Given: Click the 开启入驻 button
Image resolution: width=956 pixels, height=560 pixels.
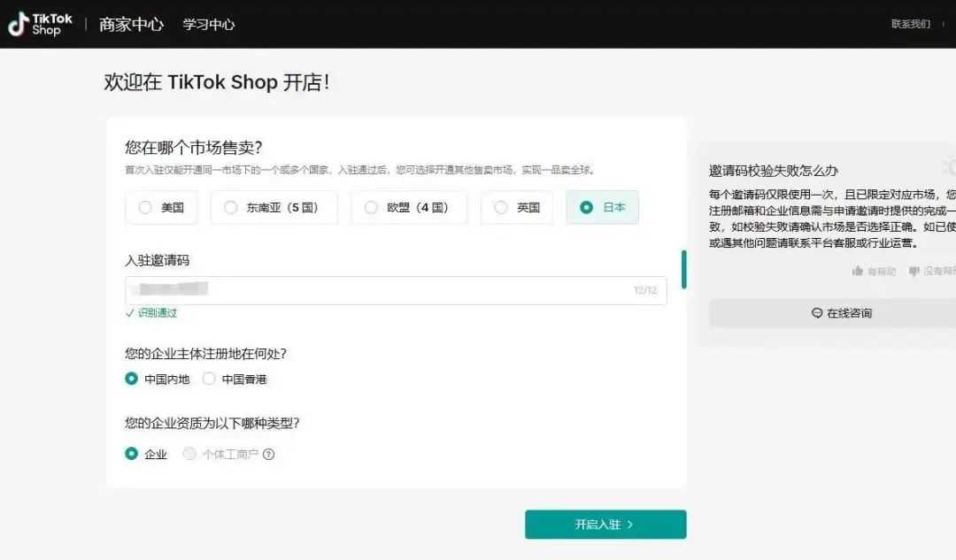Looking at the screenshot, I should coord(605,525).
